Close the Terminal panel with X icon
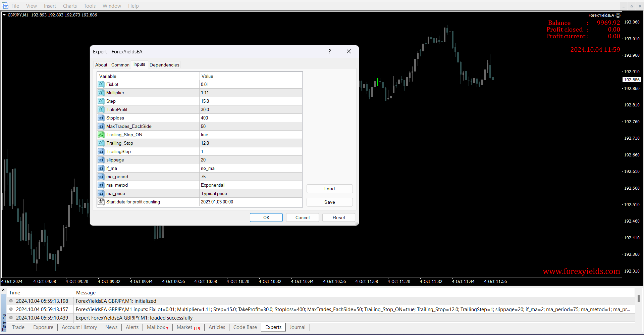 (x=3, y=290)
